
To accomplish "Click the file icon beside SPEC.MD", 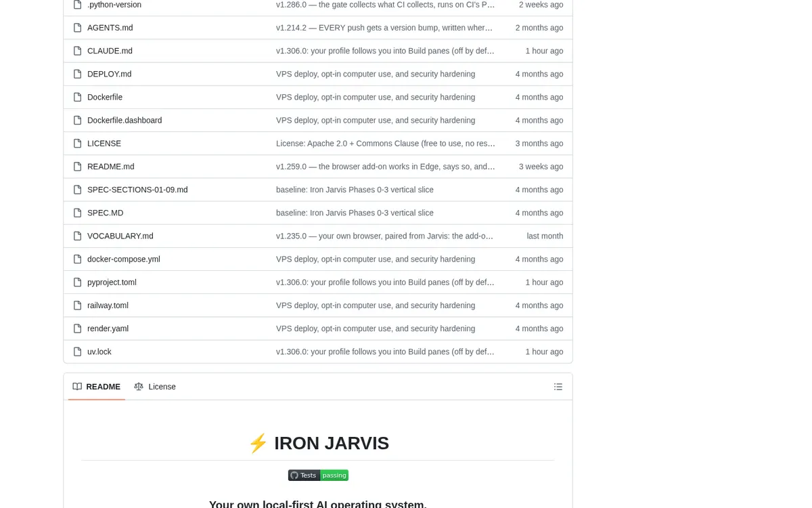I will coord(78,213).
